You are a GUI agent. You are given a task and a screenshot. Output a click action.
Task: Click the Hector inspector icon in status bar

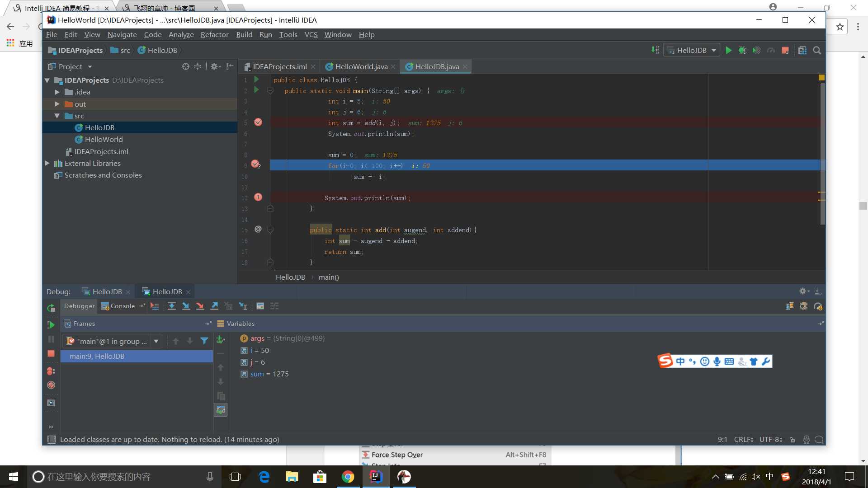point(806,440)
